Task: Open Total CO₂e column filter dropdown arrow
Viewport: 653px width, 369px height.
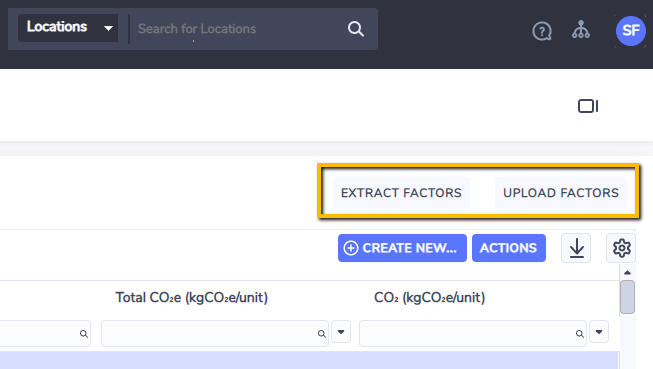Action: (x=341, y=332)
